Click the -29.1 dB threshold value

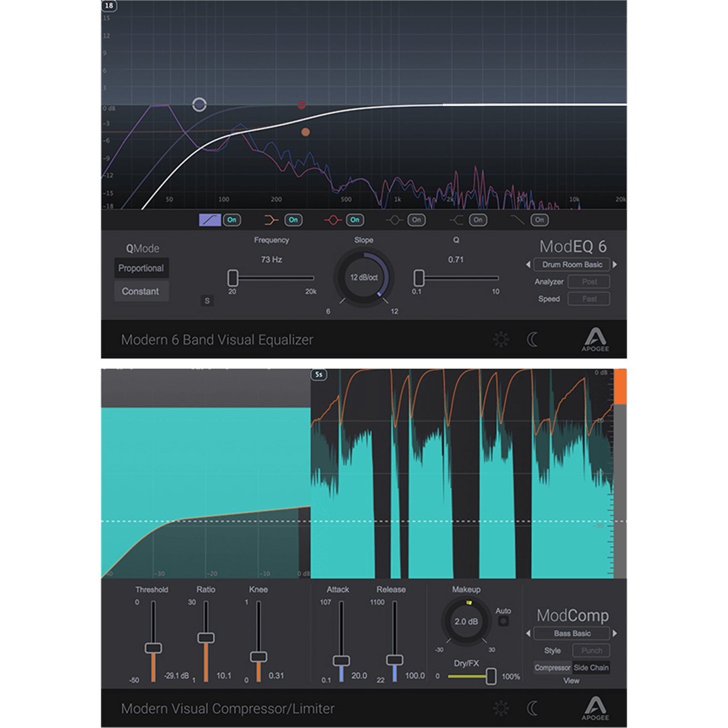177,676
